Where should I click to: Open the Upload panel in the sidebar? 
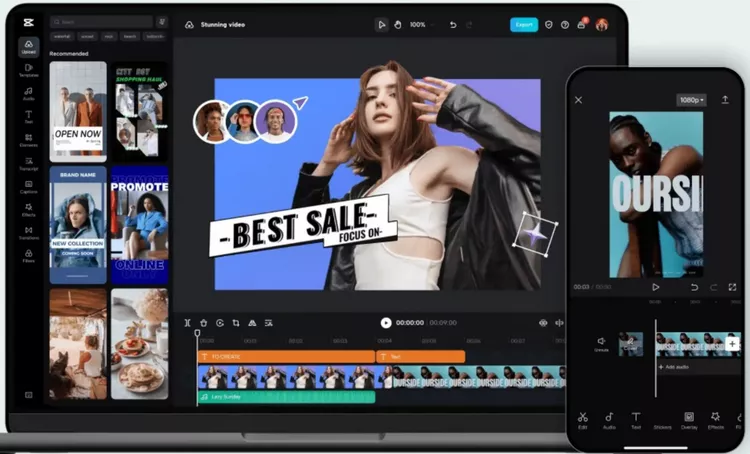[x=29, y=47]
